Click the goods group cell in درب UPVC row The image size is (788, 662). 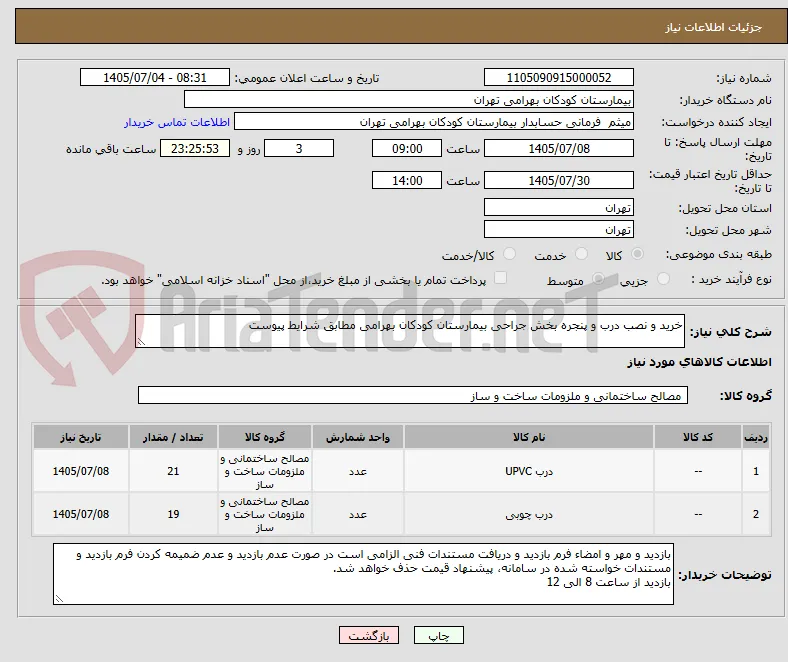tap(265, 471)
